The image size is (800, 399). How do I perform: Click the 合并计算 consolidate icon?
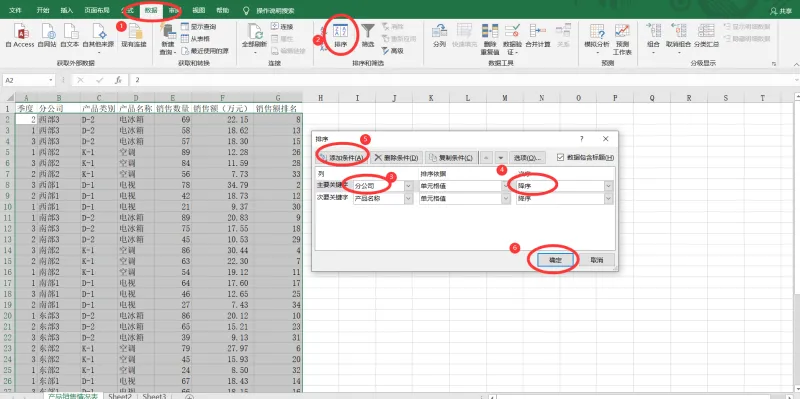coord(538,36)
